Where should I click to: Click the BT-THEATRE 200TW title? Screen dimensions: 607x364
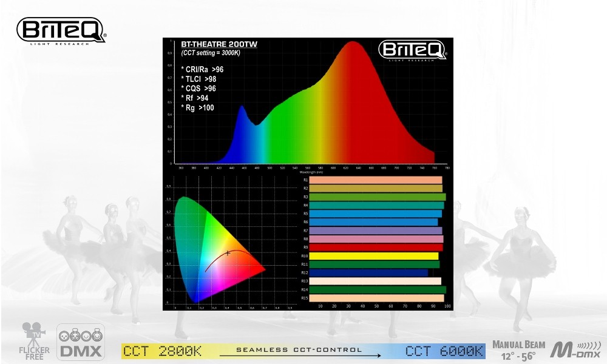pyautogui.click(x=219, y=44)
